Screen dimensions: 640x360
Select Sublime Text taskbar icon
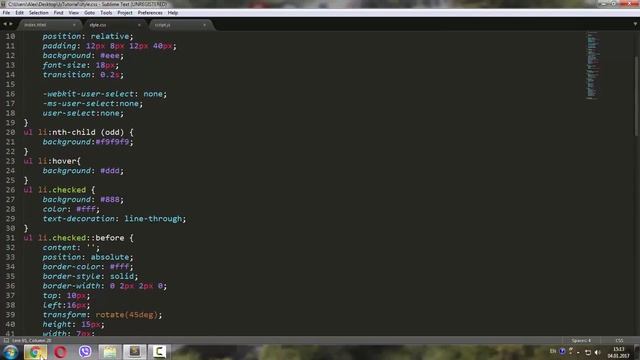click(134, 352)
